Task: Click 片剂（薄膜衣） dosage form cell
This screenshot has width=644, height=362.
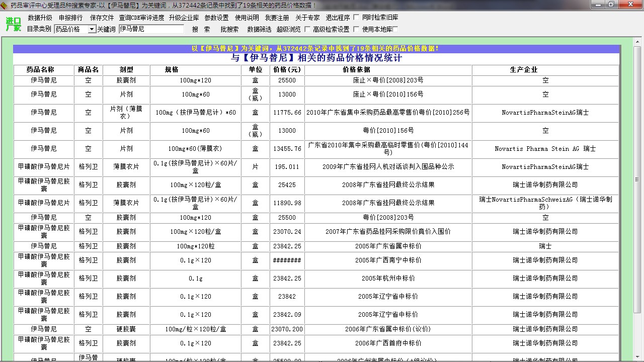Action: 126,113
